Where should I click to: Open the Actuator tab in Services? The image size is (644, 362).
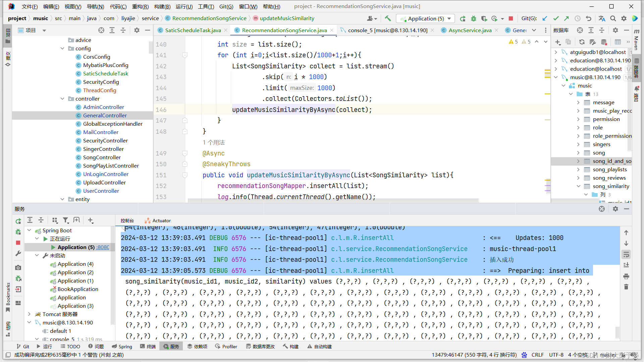click(x=158, y=221)
